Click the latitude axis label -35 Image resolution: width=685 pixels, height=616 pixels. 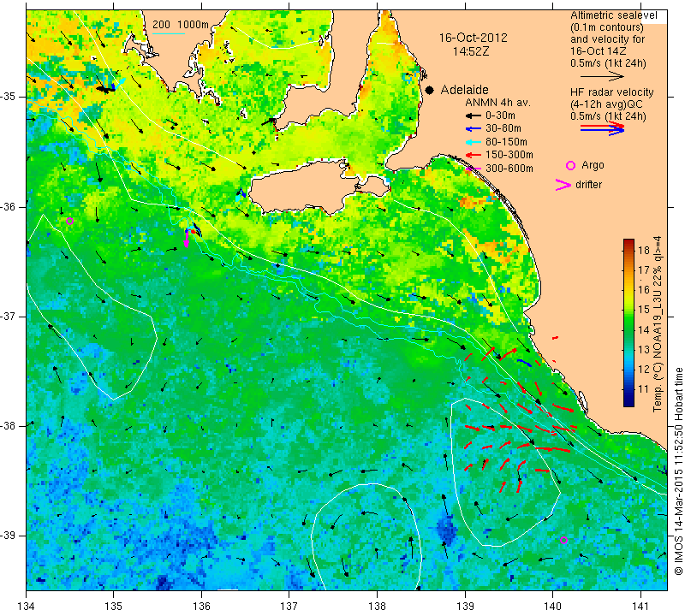(x=9, y=97)
